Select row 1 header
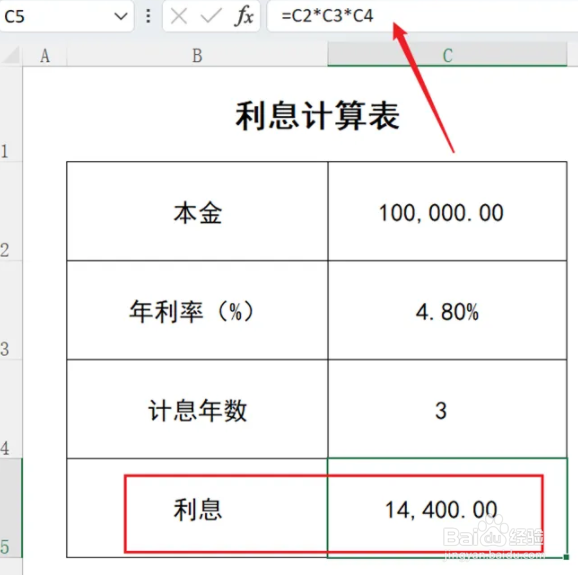 pos(11,114)
